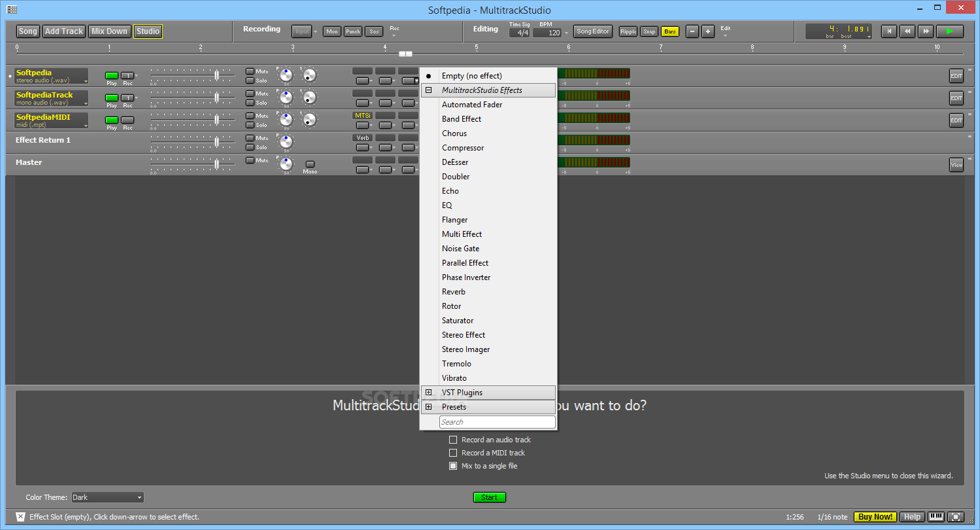Click the Buy Now! button
The width and height of the screenshot is (980, 530).
pyautogui.click(x=875, y=517)
